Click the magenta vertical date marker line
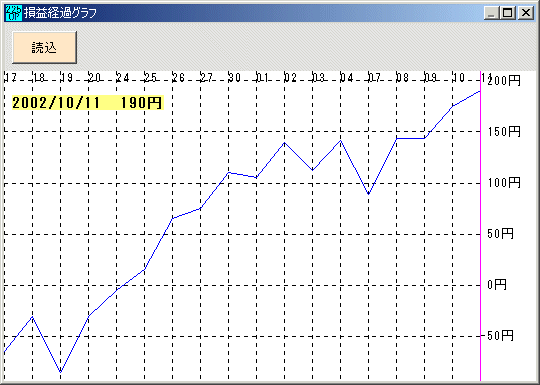This screenshot has width=540, height=385. [x=480, y=226]
